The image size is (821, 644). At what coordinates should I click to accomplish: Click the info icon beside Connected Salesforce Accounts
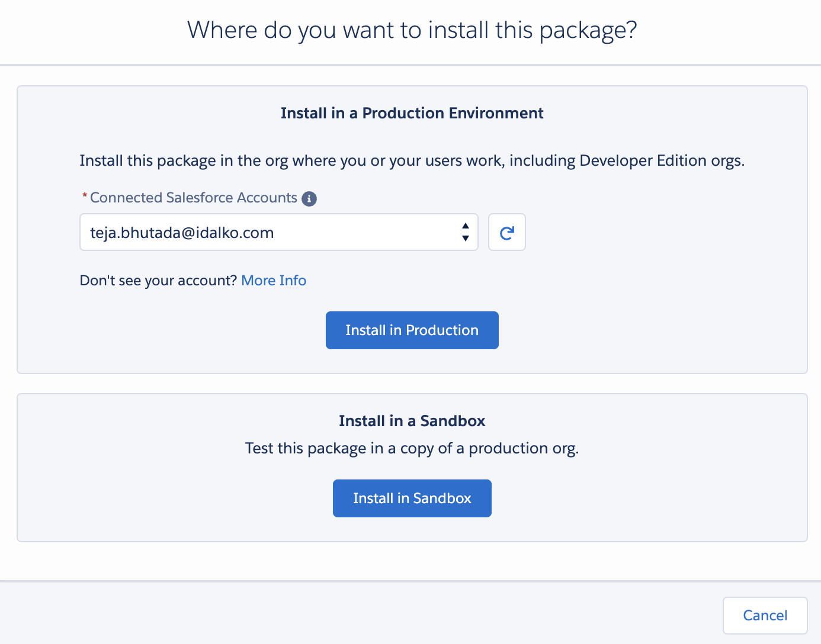[309, 199]
